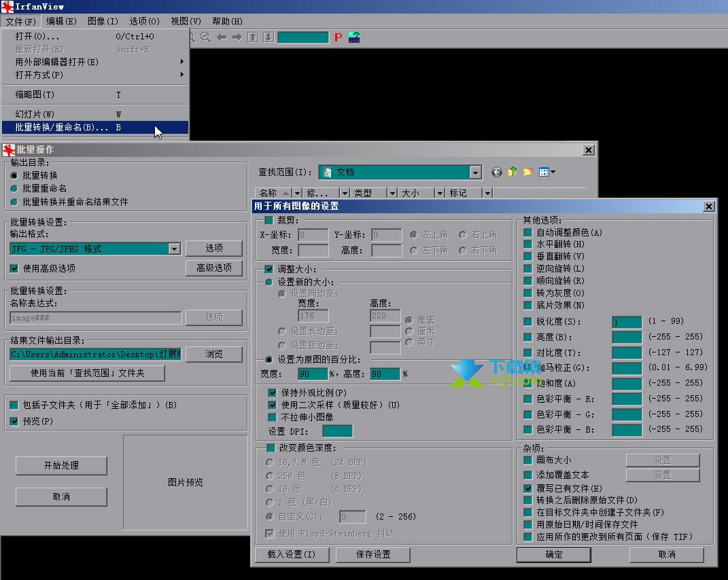This screenshot has width=728, height=580.
Task: Open the Image (图像) menu
Action: (x=103, y=21)
